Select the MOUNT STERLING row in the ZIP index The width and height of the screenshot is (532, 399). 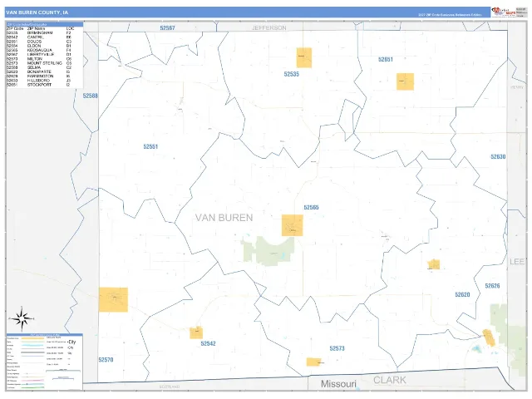[40, 63]
